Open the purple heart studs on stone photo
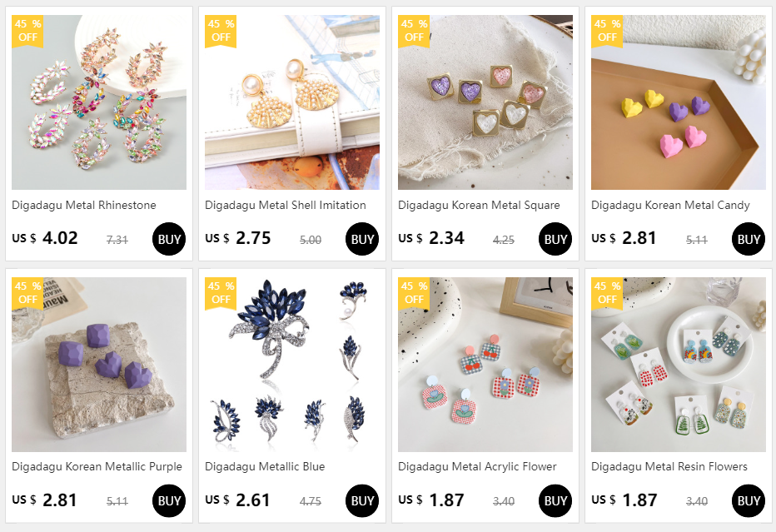776x532 pixels. click(x=99, y=364)
